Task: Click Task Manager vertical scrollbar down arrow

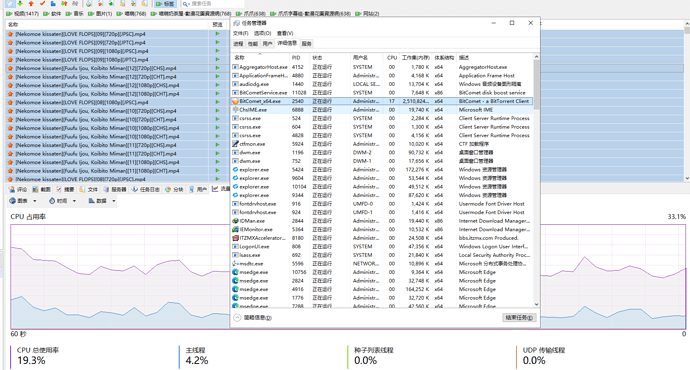Action: click(x=536, y=304)
